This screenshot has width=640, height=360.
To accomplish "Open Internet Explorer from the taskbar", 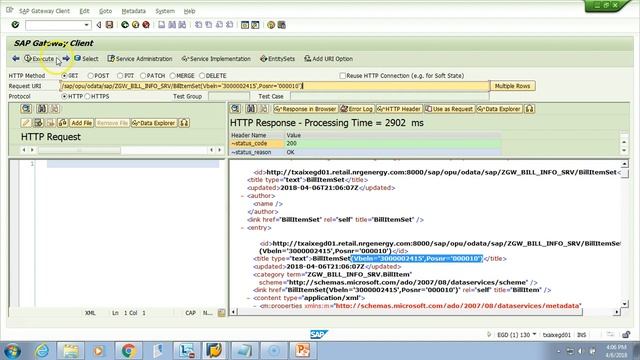I will coord(42,351).
